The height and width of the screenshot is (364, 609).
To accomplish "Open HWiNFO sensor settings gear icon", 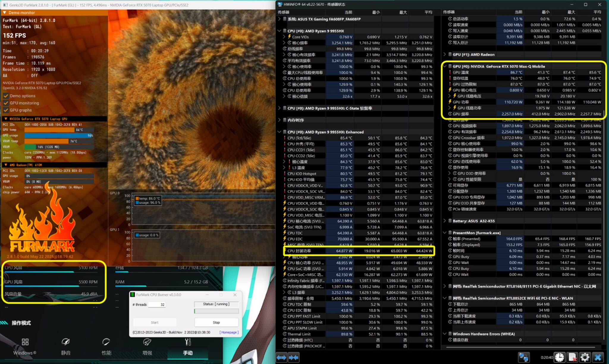I will point(585,357).
